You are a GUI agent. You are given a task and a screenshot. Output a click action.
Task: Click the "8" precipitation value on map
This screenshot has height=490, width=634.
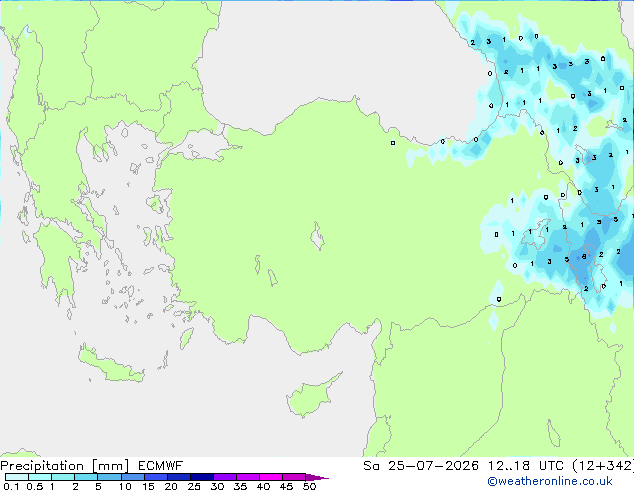pyautogui.click(x=584, y=257)
